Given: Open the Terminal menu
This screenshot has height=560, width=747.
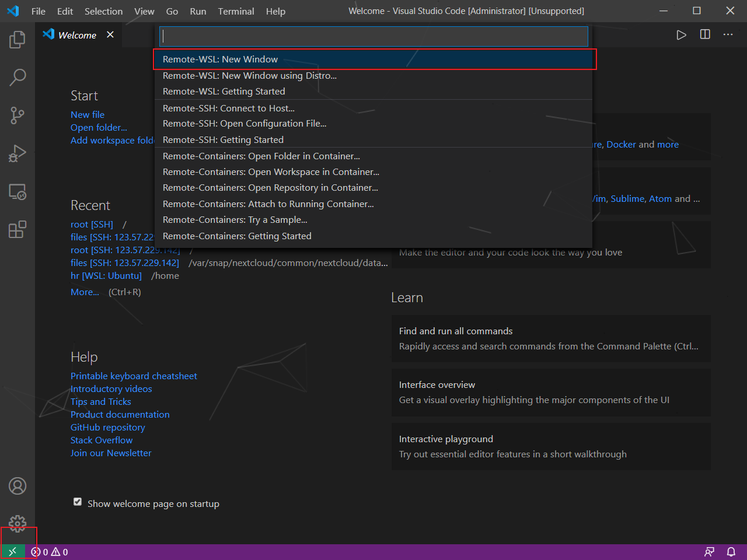Looking at the screenshot, I should pos(236,11).
